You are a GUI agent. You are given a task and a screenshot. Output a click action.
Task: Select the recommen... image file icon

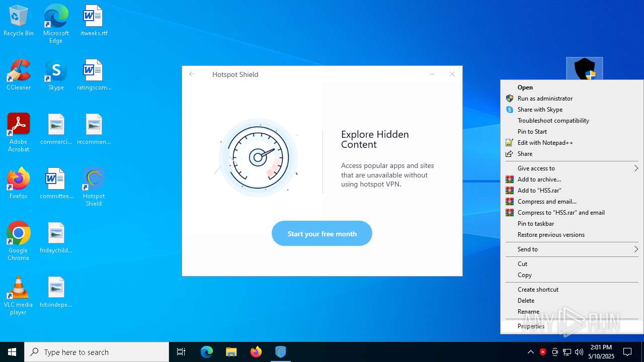pyautogui.click(x=94, y=130)
